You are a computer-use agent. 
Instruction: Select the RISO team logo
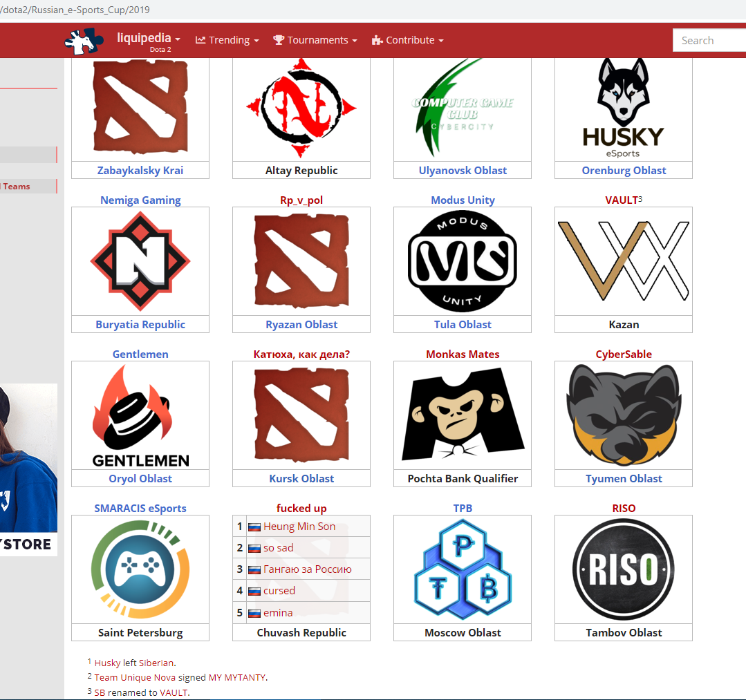pos(623,569)
